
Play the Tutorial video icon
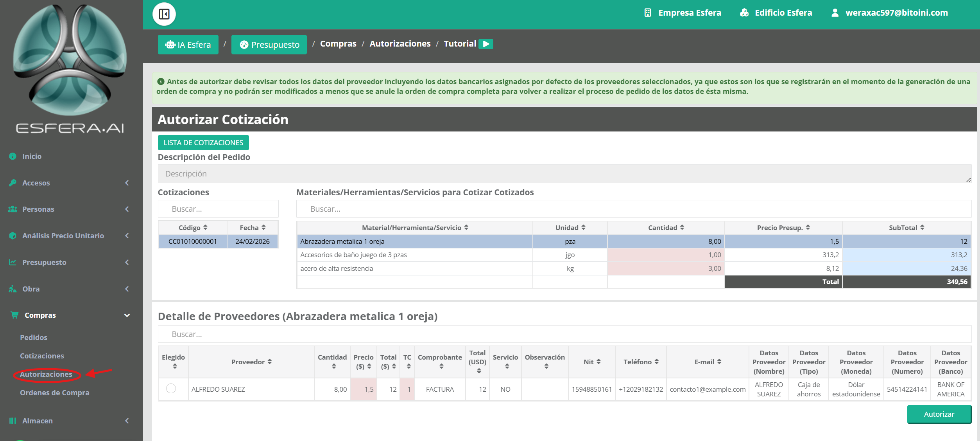coord(486,44)
